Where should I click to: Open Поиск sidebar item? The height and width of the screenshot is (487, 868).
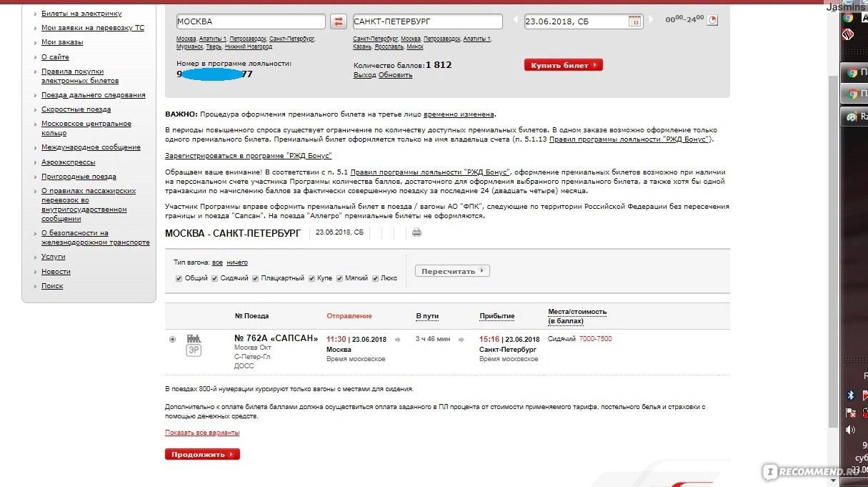[x=52, y=286]
